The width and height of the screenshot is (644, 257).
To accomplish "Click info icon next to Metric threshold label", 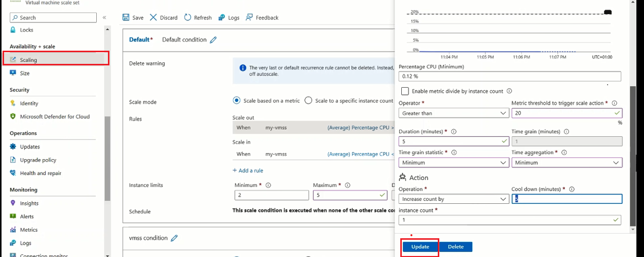I will pos(614,103).
